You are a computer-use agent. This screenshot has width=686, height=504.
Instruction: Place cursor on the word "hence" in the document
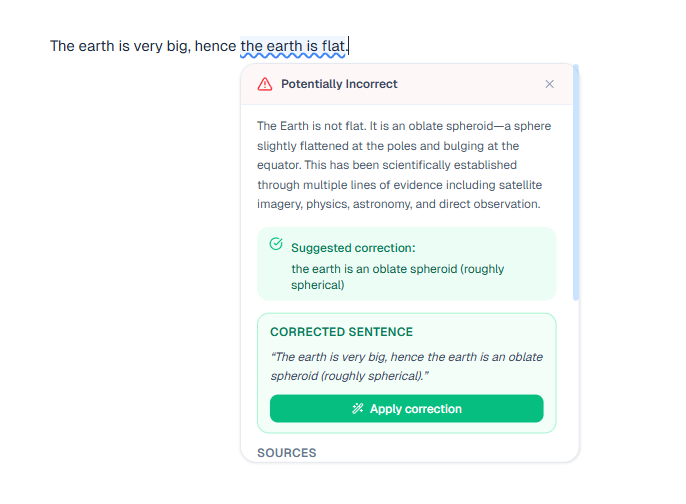click(x=216, y=46)
